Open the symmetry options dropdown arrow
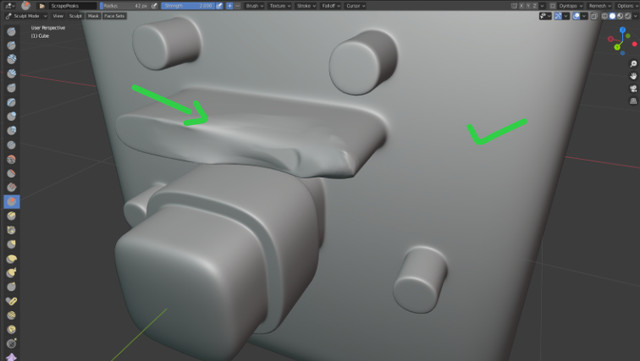The image size is (640, 361). coord(542,6)
